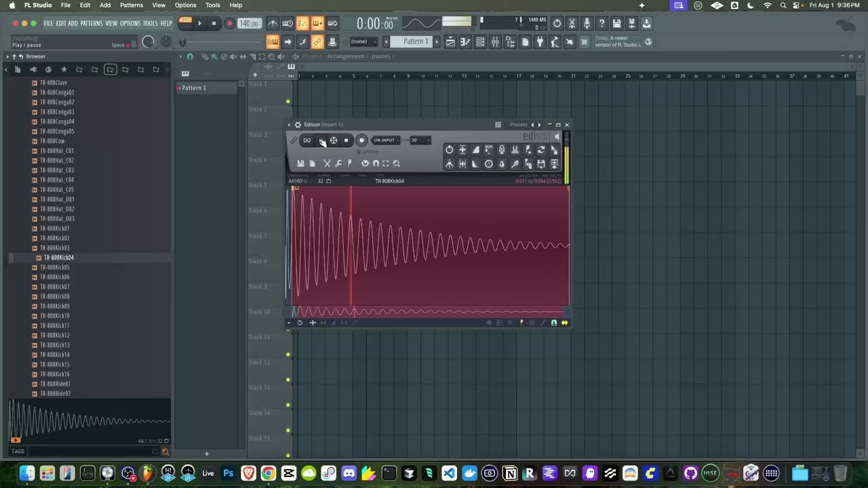Viewport: 868px width, 488px height.
Task: Open Edison plugin options arrow menu
Action: pos(289,125)
